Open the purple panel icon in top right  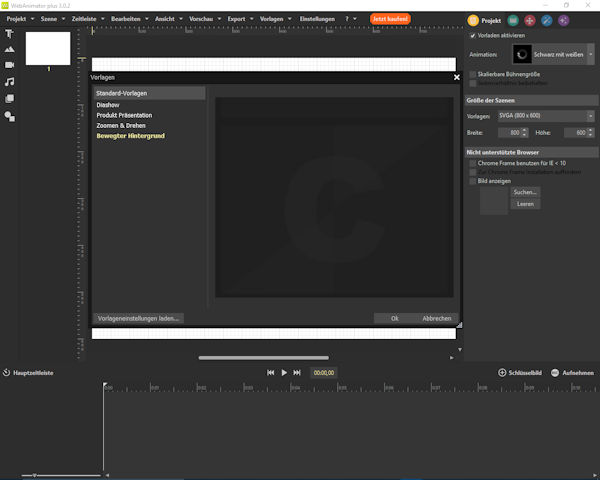click(x=563, y=20)
